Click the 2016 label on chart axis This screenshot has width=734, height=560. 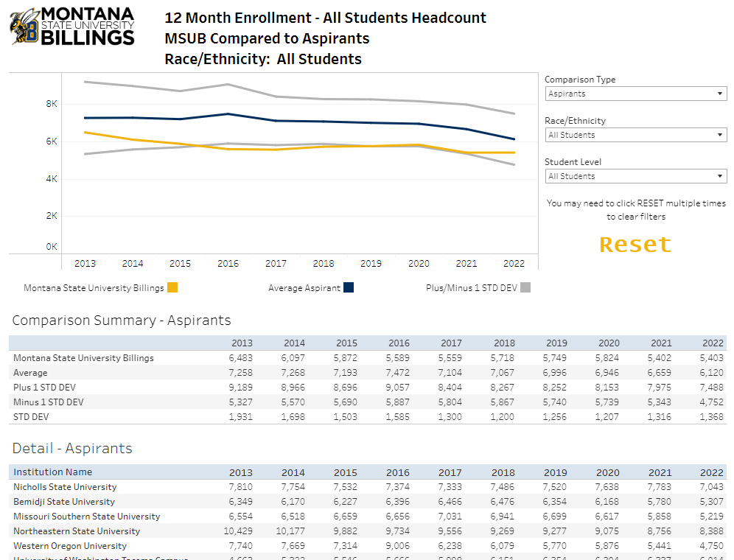pyautogui.click(x=228, y=264)
